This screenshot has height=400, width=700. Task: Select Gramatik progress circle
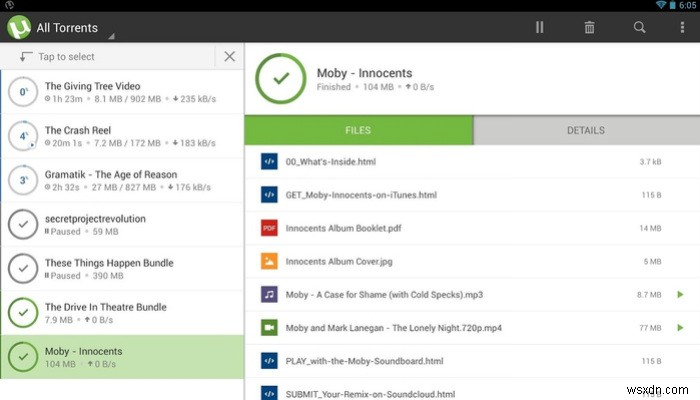[x=23, y=180]
